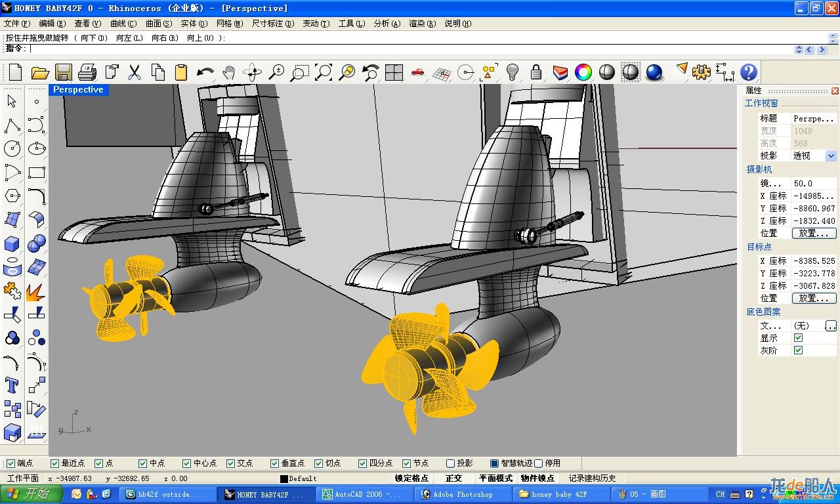Open a file with the folder icon
840x504 pixels.
39,72
